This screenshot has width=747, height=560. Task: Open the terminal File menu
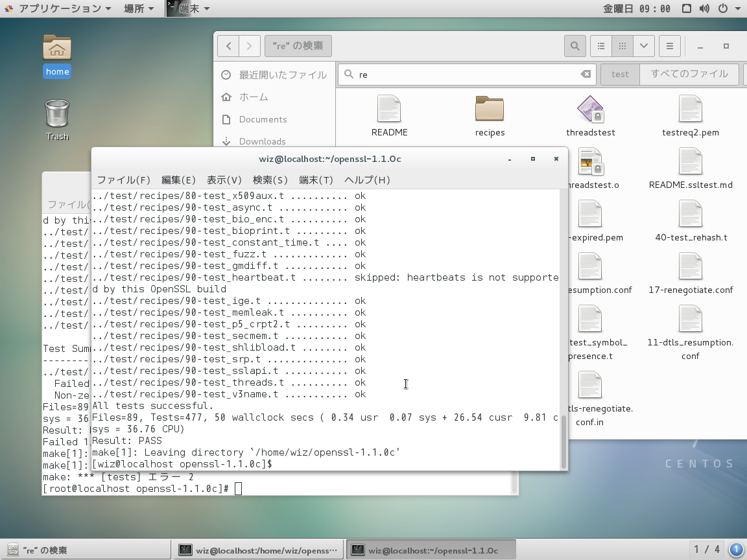click(123, 180)
